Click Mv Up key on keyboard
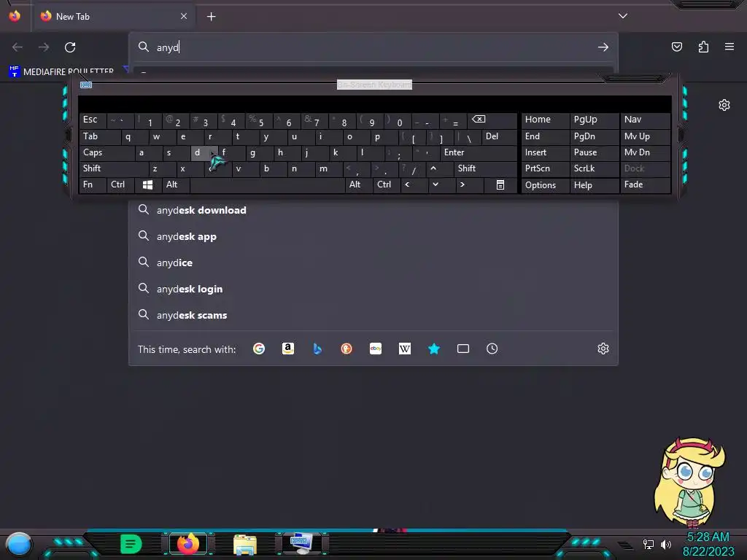The image size is (747, 560). click(645, 136)
